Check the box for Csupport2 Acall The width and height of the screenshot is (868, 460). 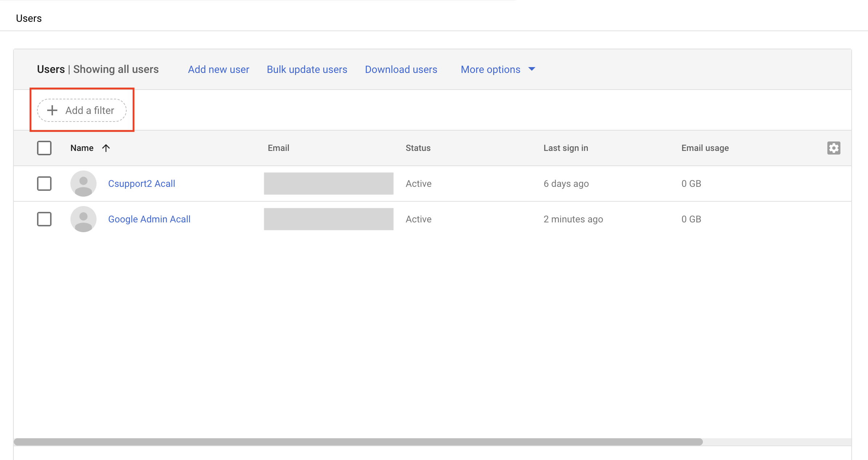point(44,184)
